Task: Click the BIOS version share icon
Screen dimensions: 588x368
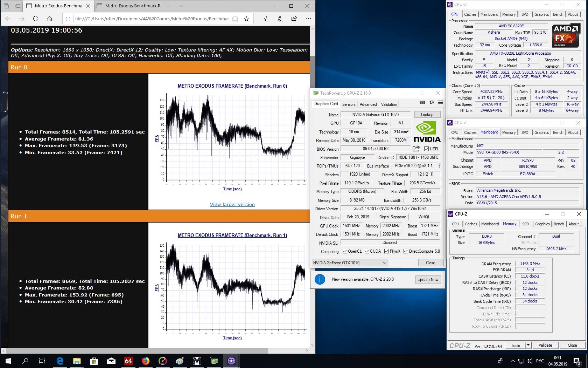Action: coord(416,149)
